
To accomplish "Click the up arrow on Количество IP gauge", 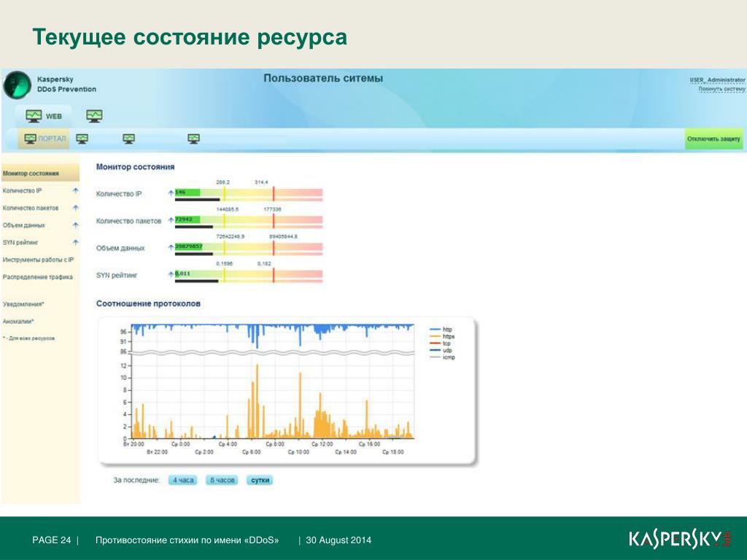I will pos(171,192).
